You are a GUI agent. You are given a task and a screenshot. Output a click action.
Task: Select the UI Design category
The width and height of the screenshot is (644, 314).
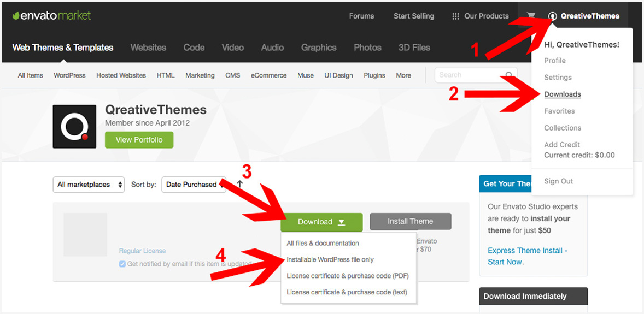click(338, 75)
